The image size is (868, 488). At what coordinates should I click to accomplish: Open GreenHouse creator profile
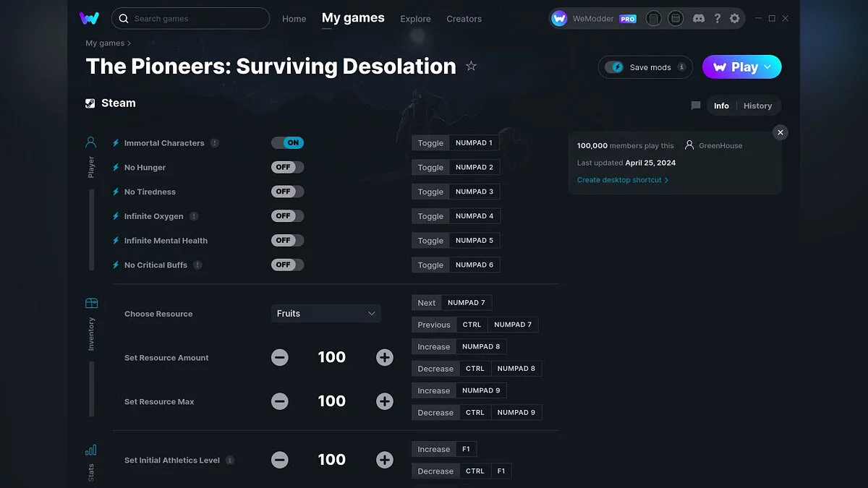[x=713, y=145]
